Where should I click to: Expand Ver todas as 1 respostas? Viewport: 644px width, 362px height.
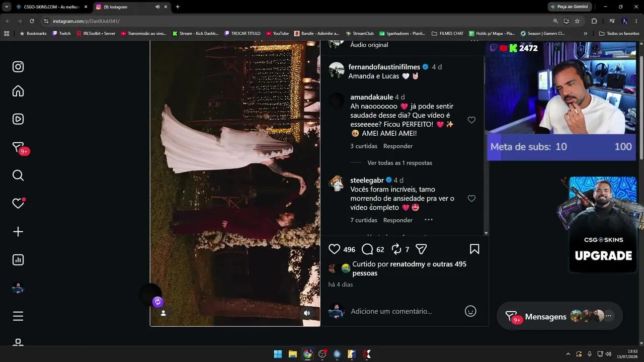(x=400, y=163)
